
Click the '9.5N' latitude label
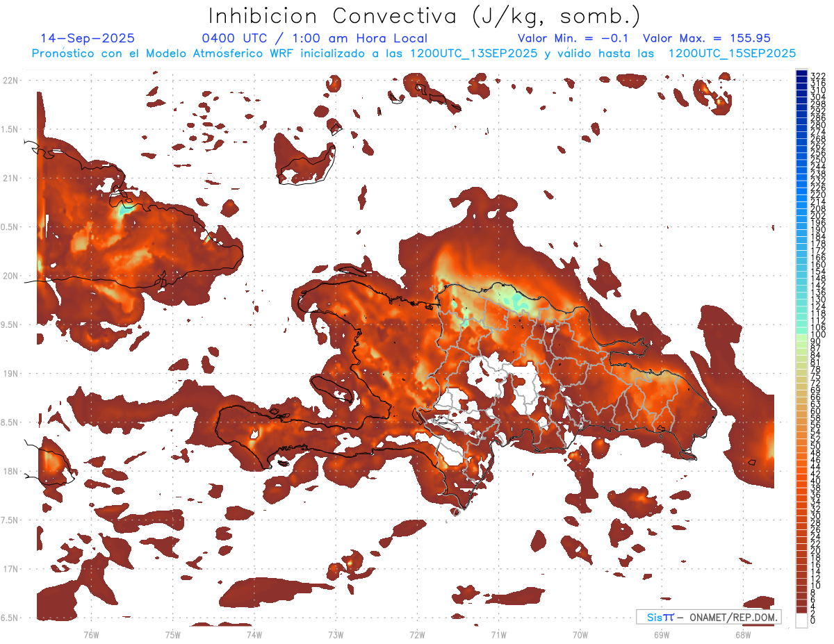click(x=10, y=325)
